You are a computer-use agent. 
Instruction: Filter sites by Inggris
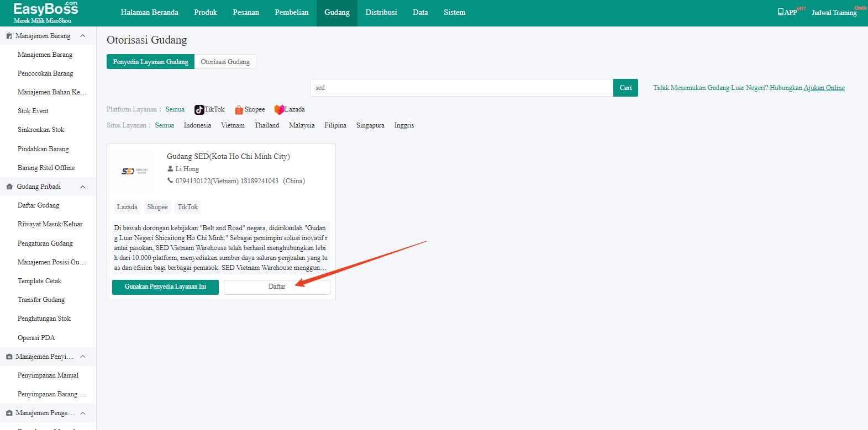[x=404, y=125]
